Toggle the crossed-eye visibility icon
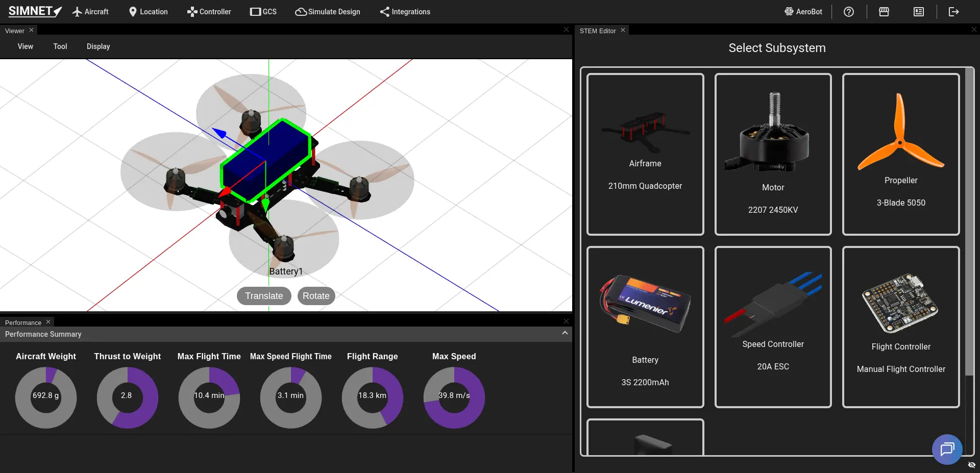The width and height of the screenshot is (980, 473). pos(971,465)
